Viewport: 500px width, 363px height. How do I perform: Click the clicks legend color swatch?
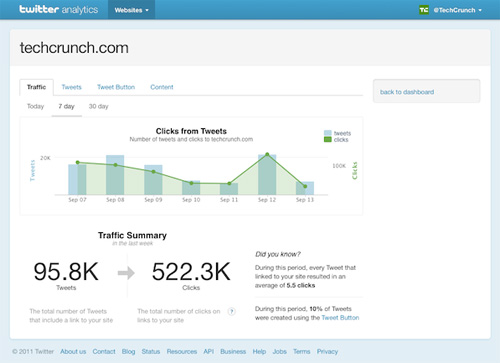tap(328, 139)
